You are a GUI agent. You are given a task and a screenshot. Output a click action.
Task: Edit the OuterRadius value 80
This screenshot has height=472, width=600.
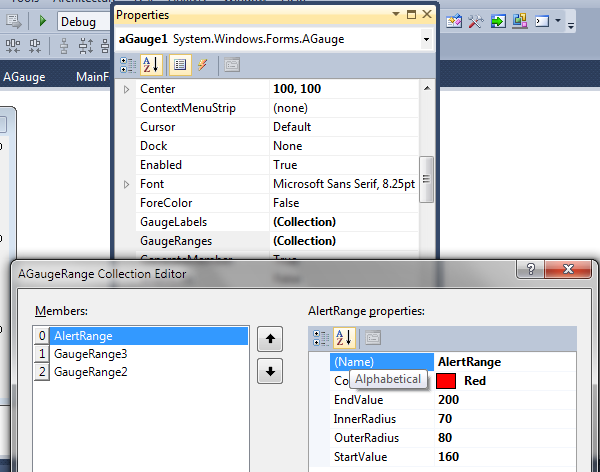[x=505, y=438]
